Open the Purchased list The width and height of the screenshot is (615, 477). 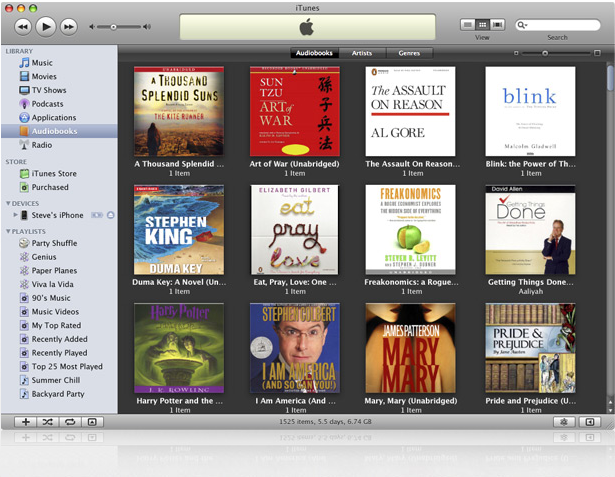59,187
